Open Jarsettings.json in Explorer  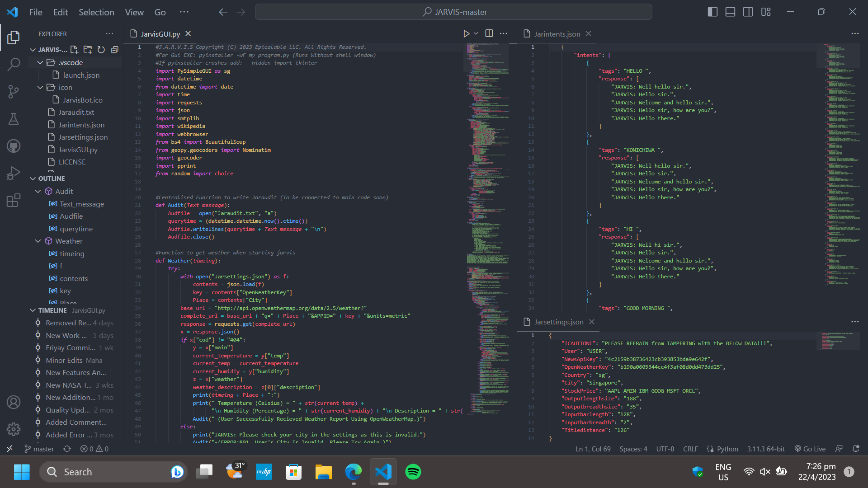[83, 137]
